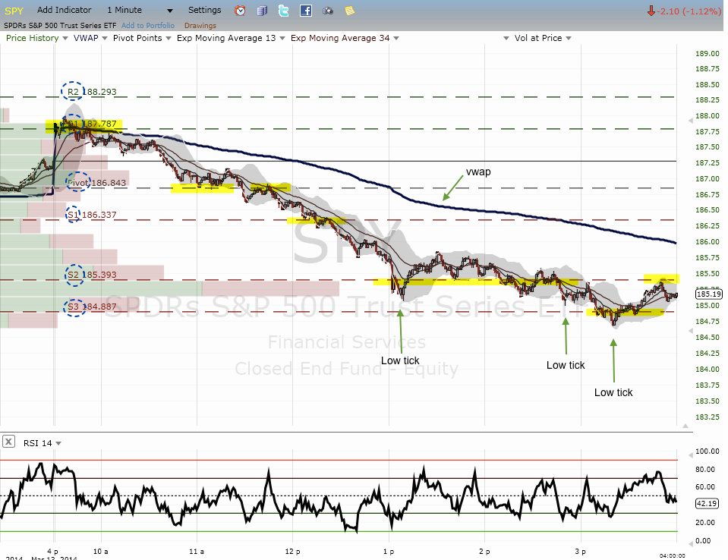Select the S1 186.337 pivot label
The width and height of the screenshot is (728, 560).
[92, 215]
